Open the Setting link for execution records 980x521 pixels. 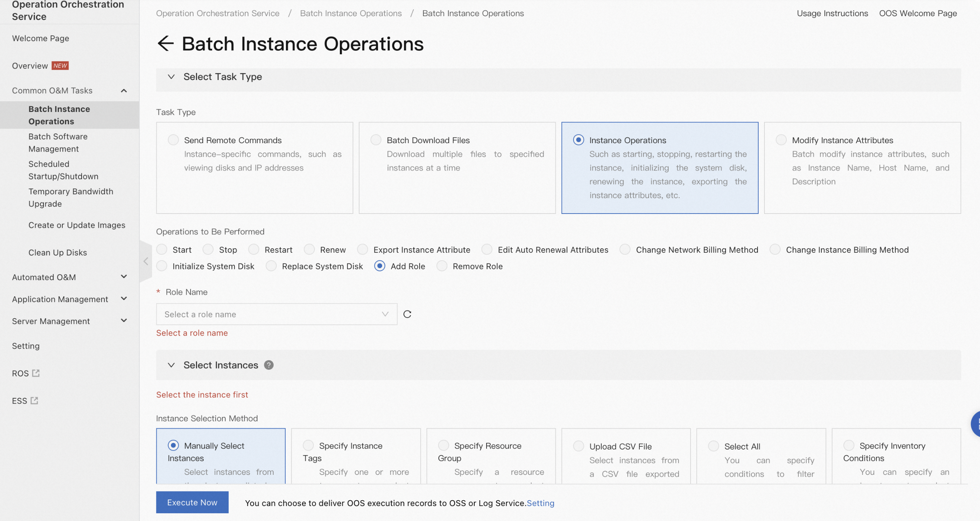[x=540, y=503]
